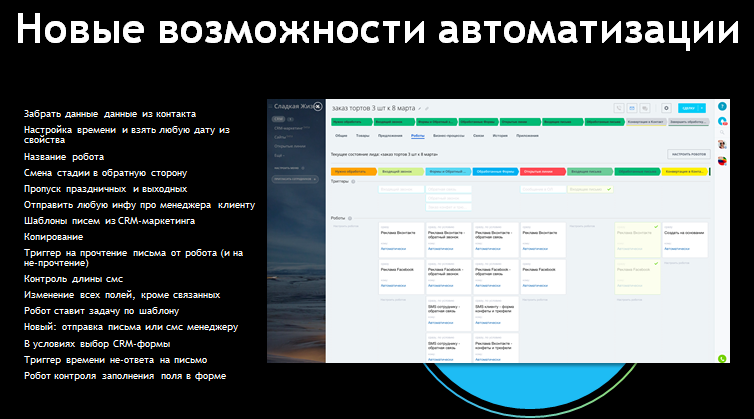Switch to the Товары tab
754x419 pixels.
click(363, 136)
